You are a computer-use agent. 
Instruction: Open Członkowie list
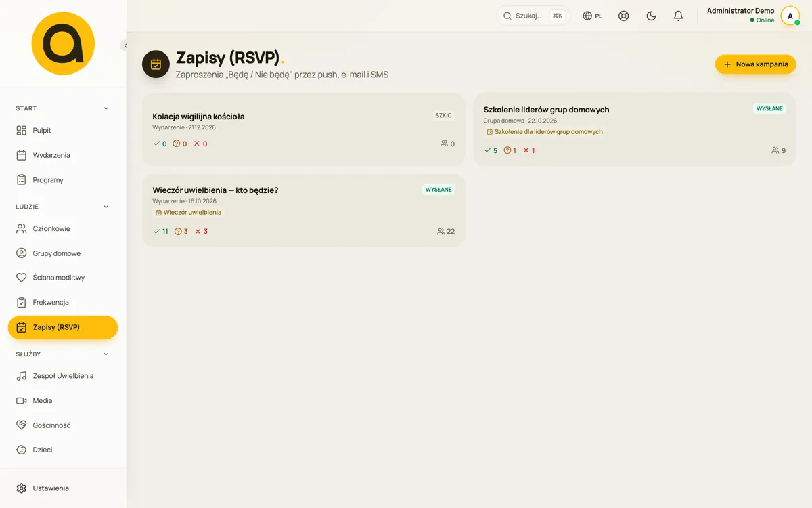click(63, 228)
